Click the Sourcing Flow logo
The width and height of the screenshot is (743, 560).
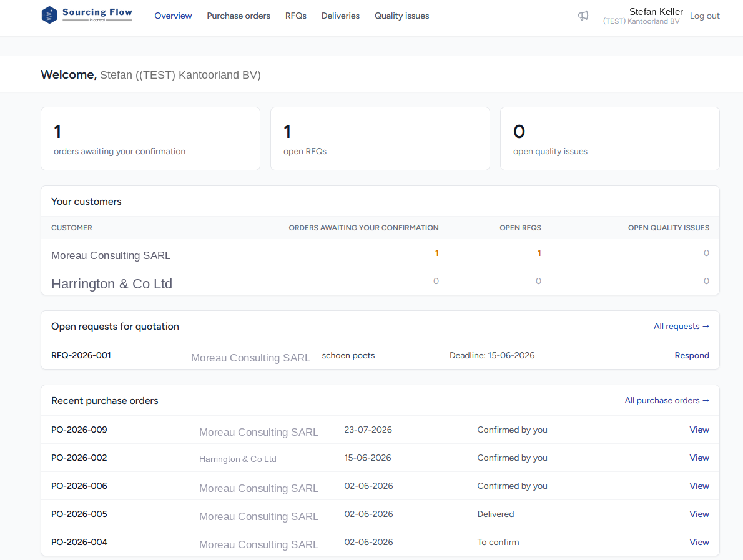(87, 15)
